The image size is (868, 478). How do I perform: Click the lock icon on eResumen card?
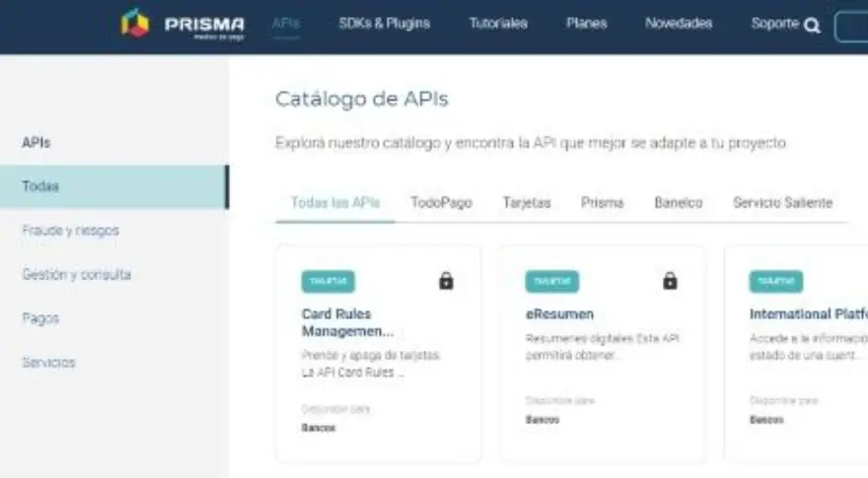coord(670,281)
